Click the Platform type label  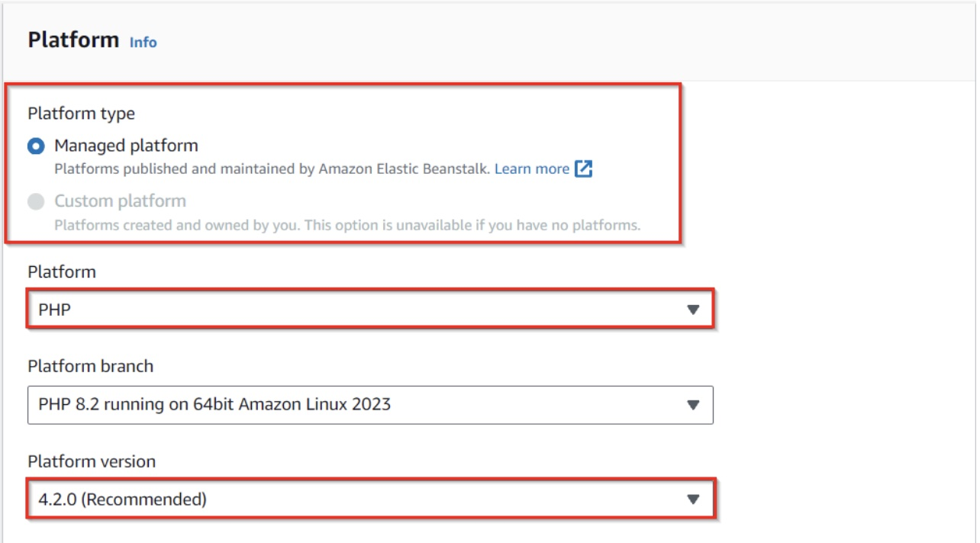(81, 114)
